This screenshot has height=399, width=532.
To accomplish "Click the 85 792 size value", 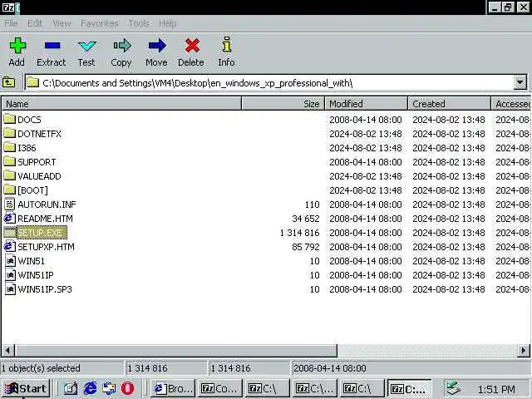I will point(306,247).
